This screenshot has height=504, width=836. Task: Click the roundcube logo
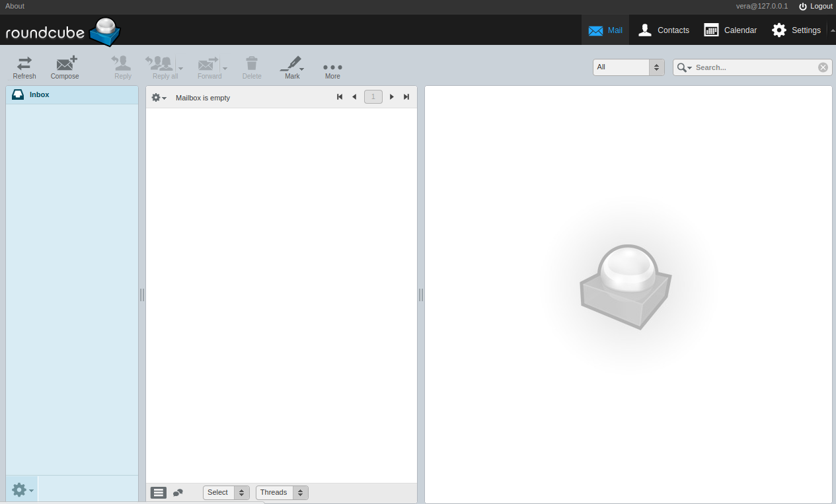click(63, 31)
